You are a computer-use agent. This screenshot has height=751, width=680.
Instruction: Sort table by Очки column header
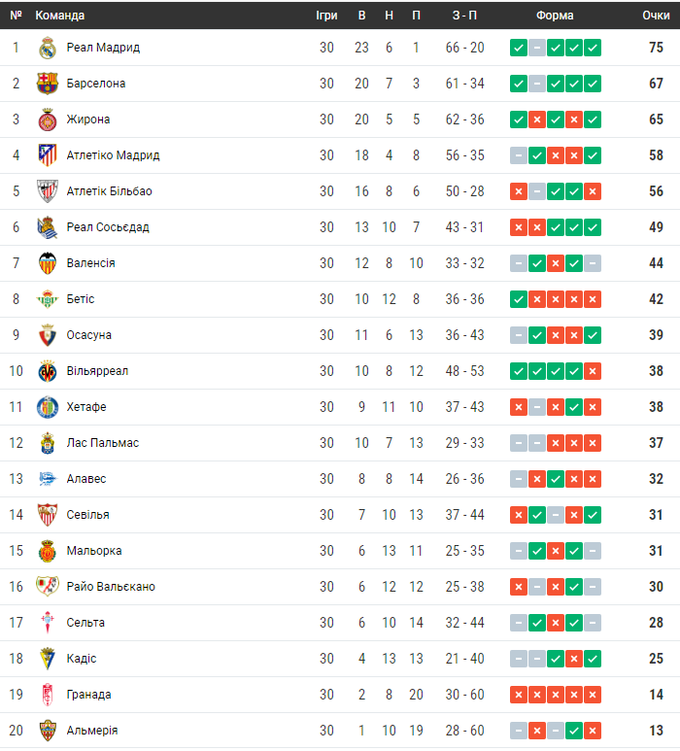[x=656, y=16]
